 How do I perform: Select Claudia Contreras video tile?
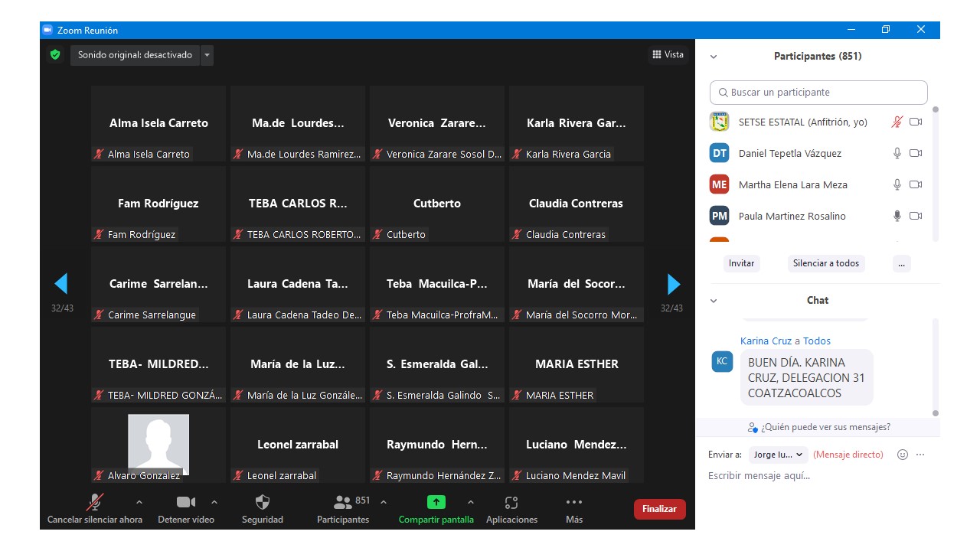[x=577, y=204]
